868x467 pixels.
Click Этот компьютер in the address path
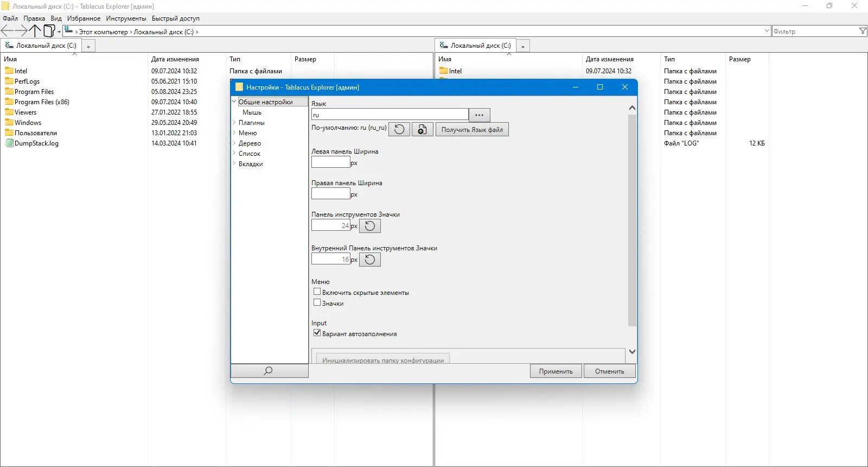tap(104, 32)
